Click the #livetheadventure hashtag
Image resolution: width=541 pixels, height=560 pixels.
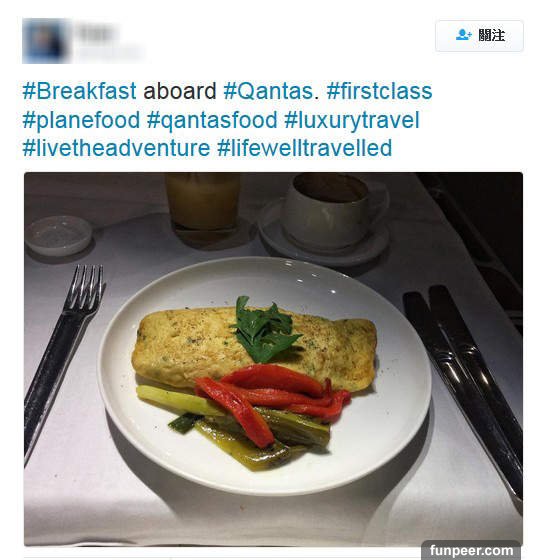click(x=116, y=148)
